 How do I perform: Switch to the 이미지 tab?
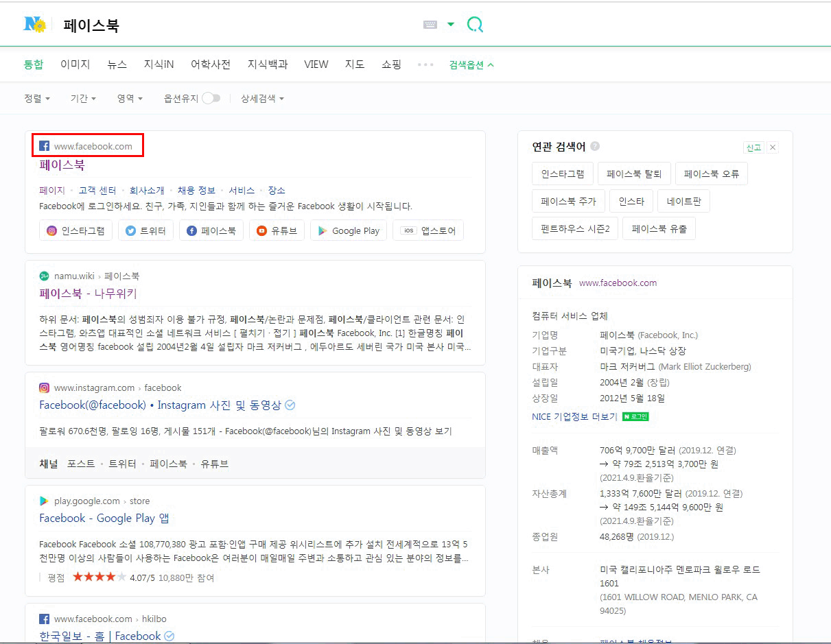coord(75,64)
